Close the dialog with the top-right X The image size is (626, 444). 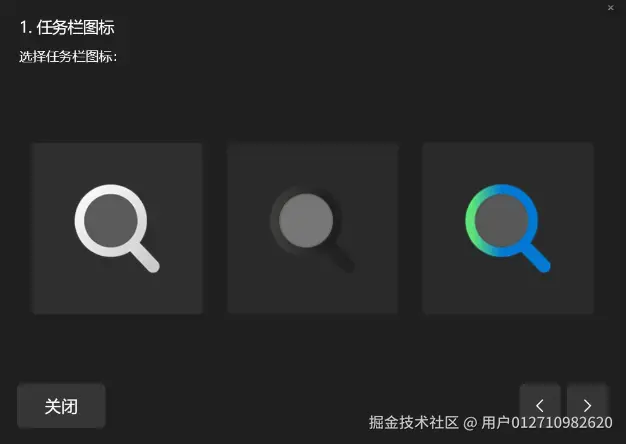coord(610,8)
